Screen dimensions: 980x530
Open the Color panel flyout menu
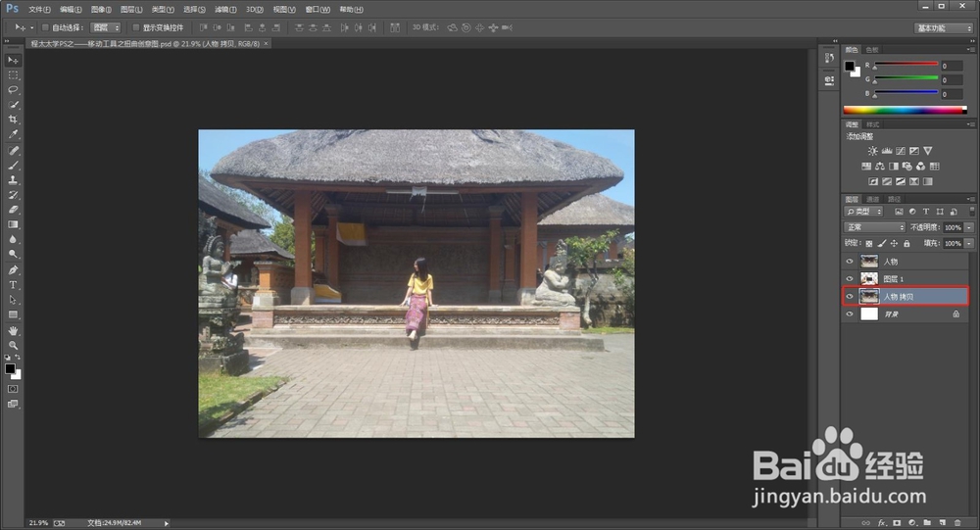click(970, 49)
